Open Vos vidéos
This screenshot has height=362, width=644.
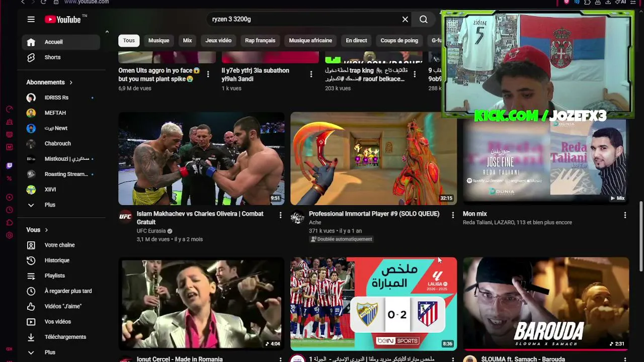[61, 322]
